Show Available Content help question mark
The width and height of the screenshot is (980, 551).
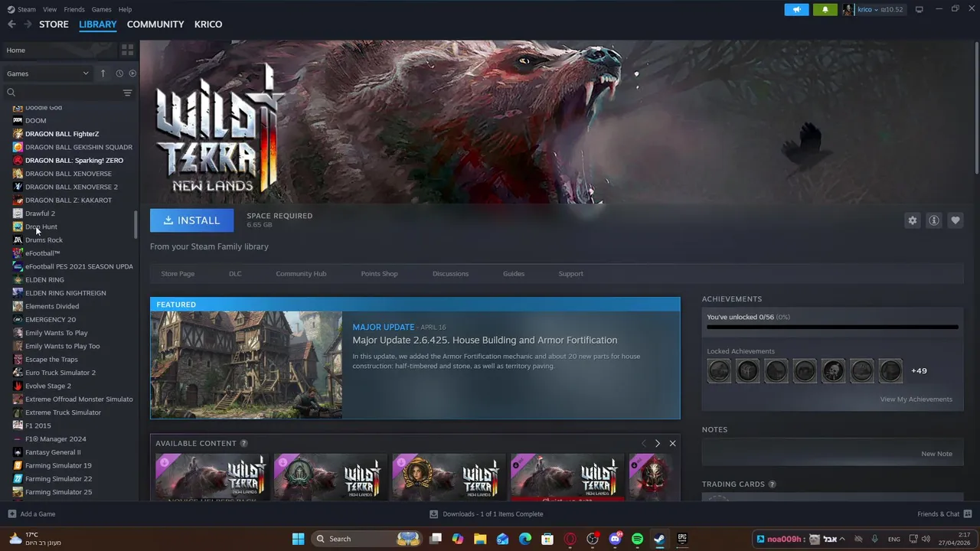[243, 443]
